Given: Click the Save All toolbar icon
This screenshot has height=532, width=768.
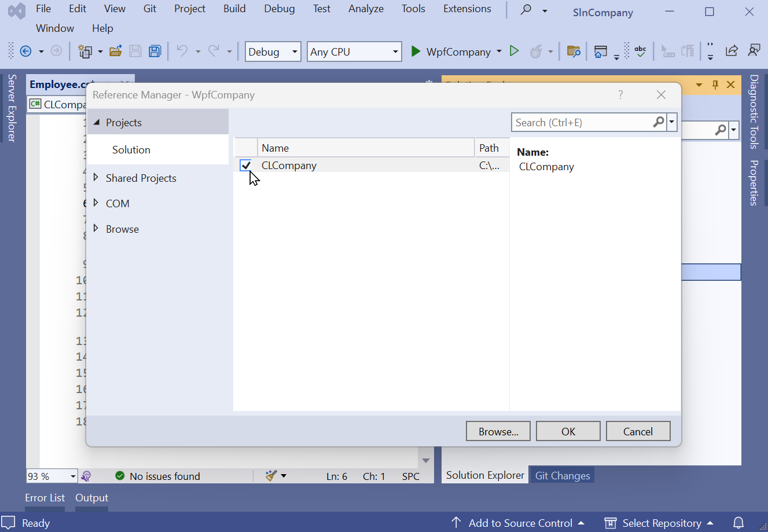Looking at the screenshot, I should tap(155, 52).
